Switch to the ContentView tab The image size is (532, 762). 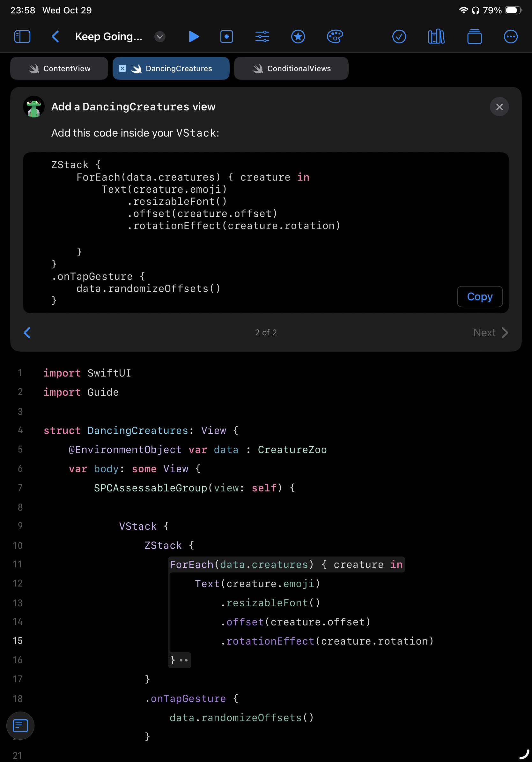(59, 68)
